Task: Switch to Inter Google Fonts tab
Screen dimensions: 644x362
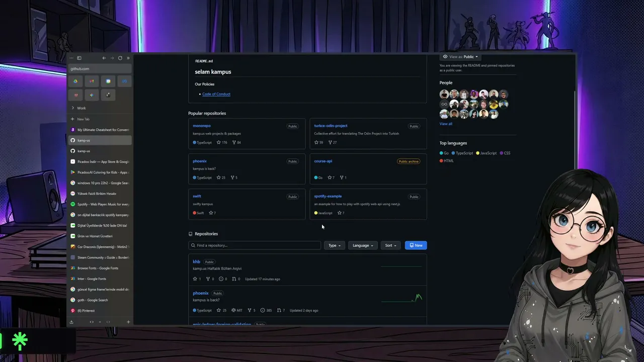Action: pyautogui.click(x=100, y=279)
